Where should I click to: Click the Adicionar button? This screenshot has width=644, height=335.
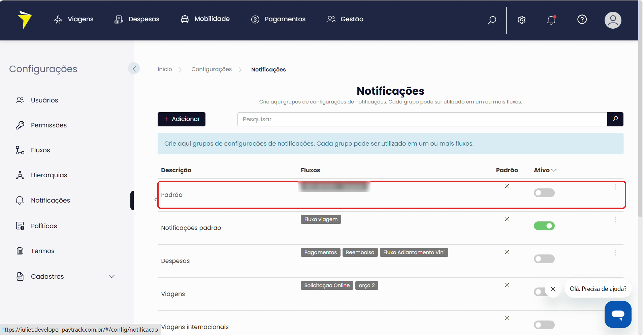tap(182, 119)
